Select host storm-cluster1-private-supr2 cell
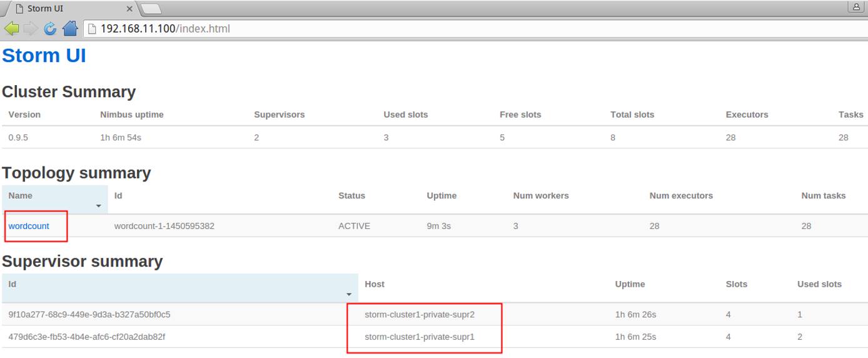 tap(419, 314)
